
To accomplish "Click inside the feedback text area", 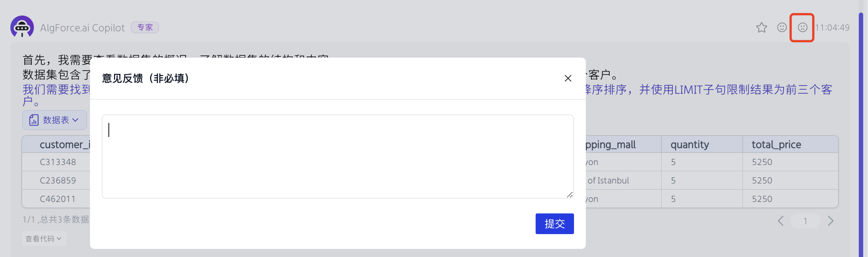I will coord(338,157).
